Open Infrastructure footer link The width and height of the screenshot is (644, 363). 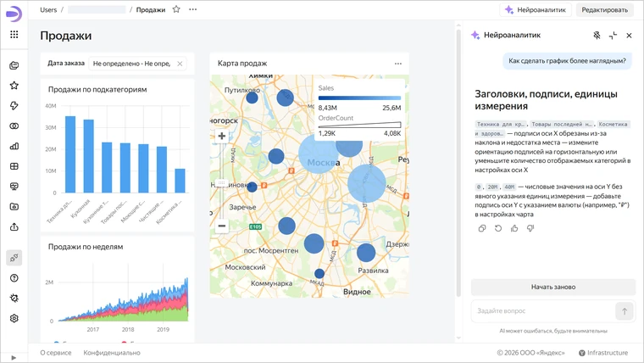[603, 353]
